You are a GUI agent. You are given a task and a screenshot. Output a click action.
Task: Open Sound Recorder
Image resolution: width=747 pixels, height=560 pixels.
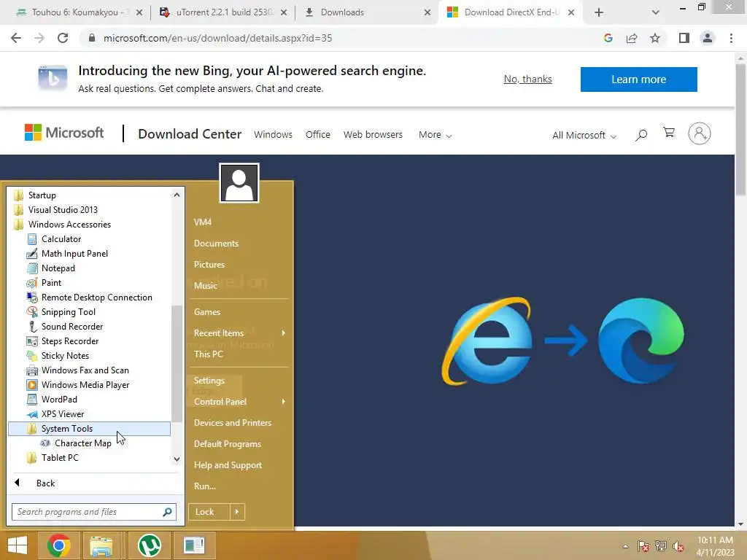point(72,327)
